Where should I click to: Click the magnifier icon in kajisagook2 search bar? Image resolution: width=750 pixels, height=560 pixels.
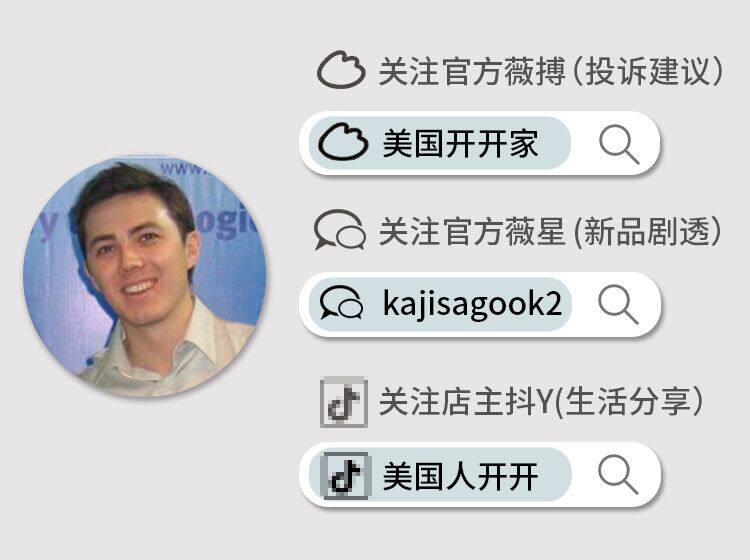tap(618, 304)
